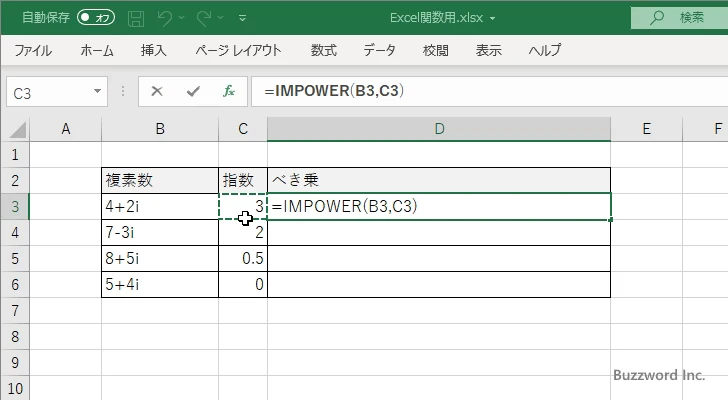Open the ページ レイアウト tab
The image size is (728, 400).
[239, 50]
